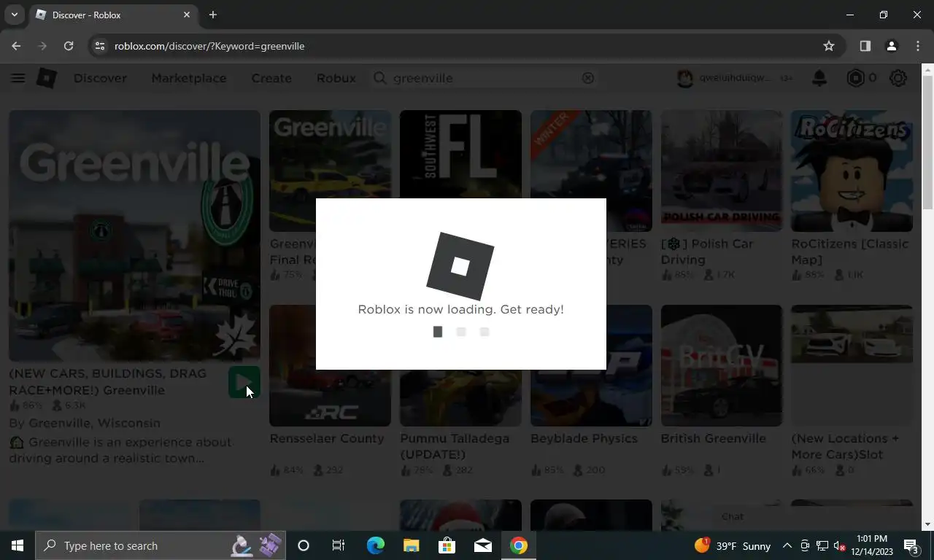This screenshot has height=560, width=934.
Task: View site information icon in address bar
Action: tap(101, 46)
